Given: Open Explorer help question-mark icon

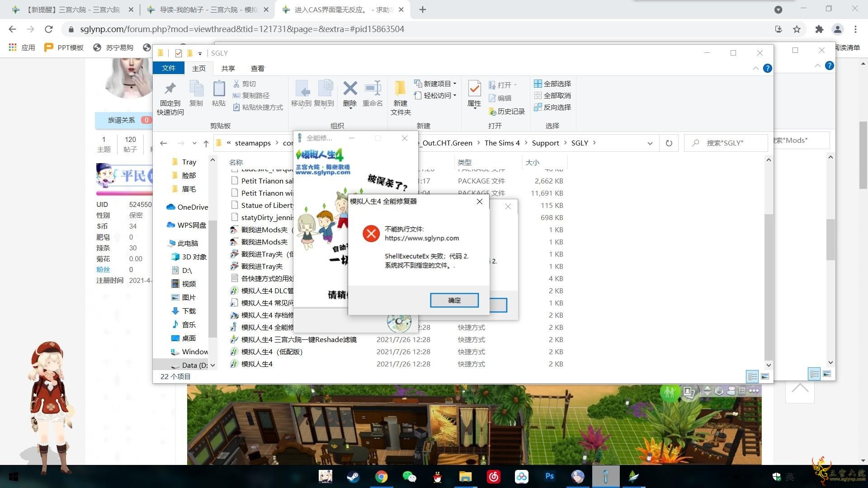Looking at the screenshot, I should coord(768,68).
